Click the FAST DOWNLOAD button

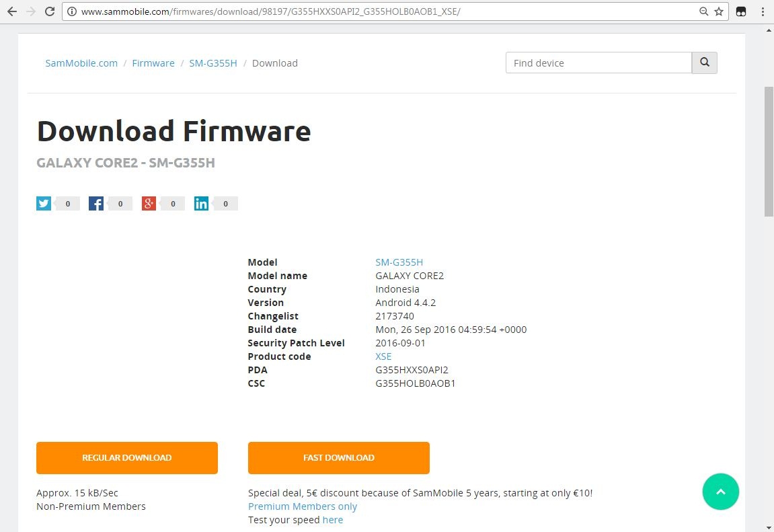point(339,457)
